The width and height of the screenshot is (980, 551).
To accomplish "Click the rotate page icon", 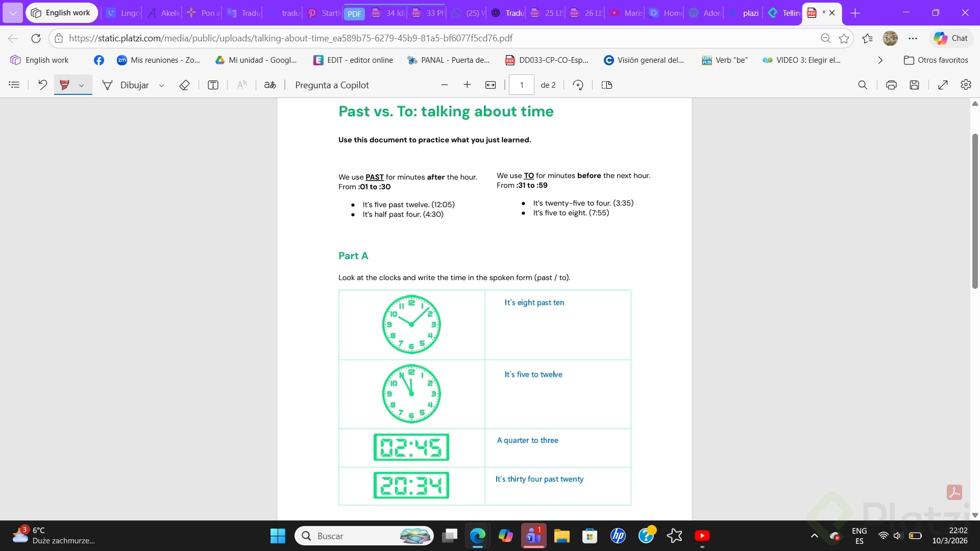I will click(x=578, y=85).
